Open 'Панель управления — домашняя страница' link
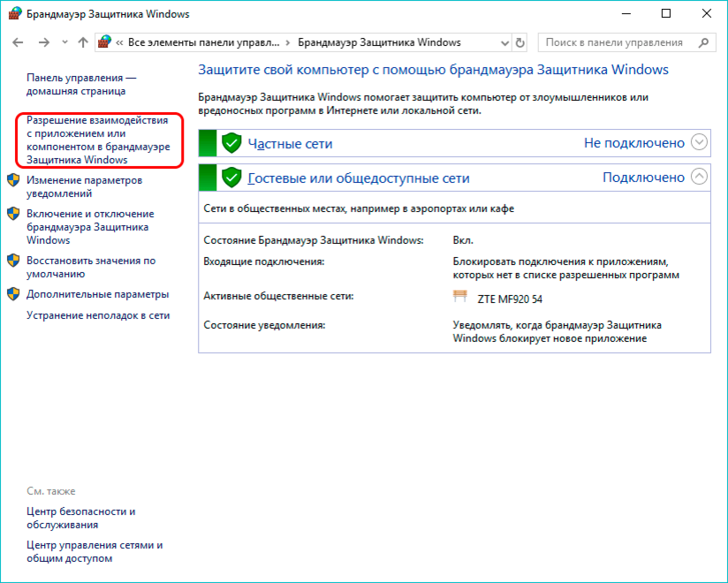728x583 pixels. tap(81, 85)
